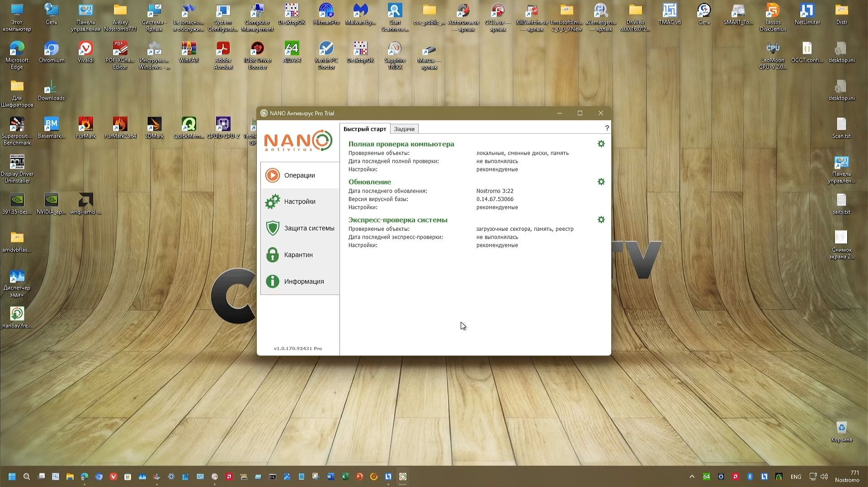Select the Superposition Benchmark desktop icon
This screenshot has height=487, width=868.
(17, 131)
